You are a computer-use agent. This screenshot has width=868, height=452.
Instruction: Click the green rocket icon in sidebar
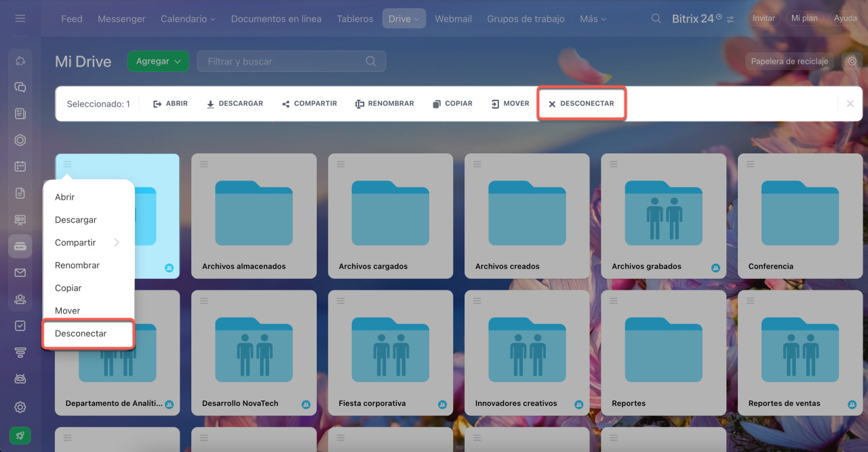click(x=20, y=436)
